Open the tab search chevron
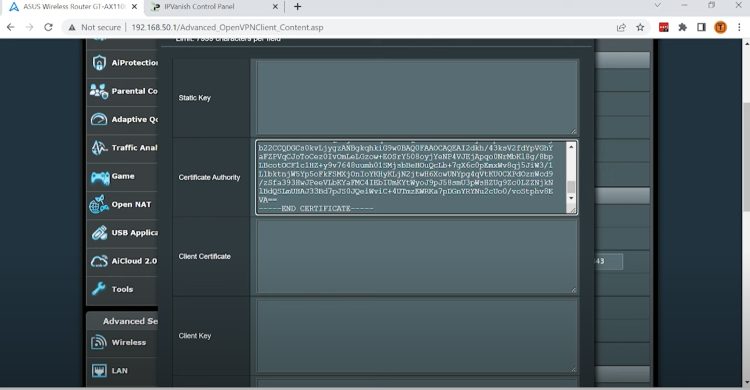Screen dimensions: 750x390 658,5
